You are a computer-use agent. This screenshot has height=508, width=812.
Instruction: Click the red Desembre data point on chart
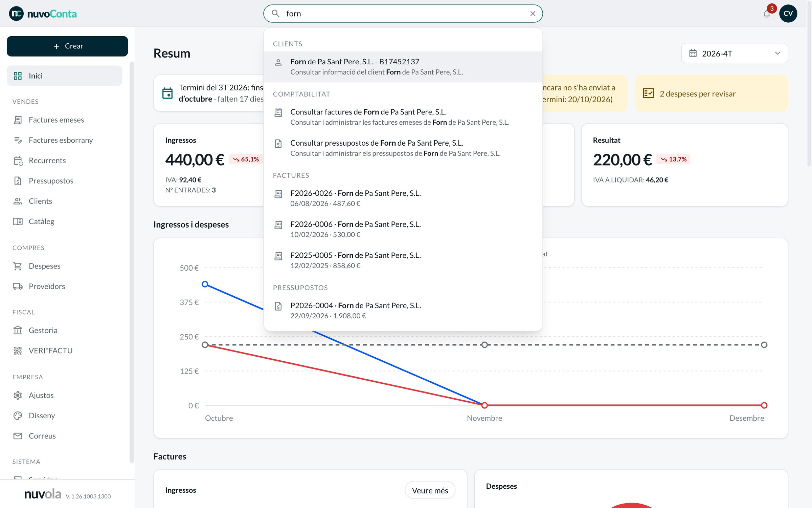(x=764, y=405)
